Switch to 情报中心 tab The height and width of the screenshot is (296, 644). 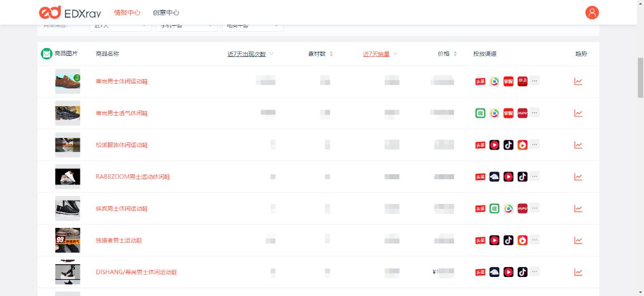click(x=127, y=13)
